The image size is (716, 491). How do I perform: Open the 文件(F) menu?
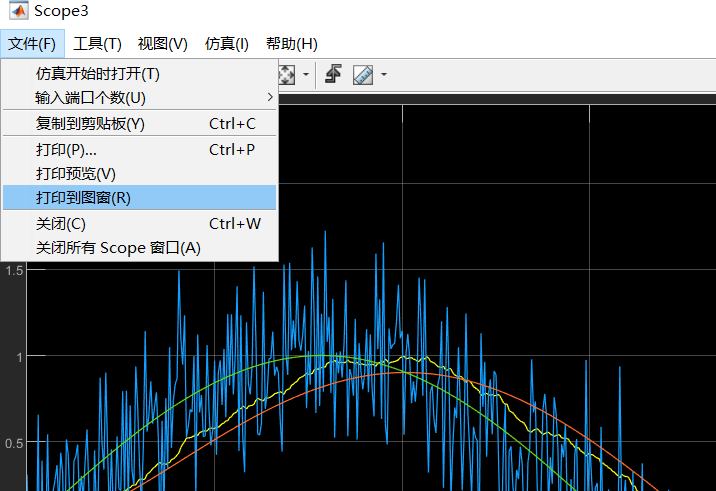point(32,44)
